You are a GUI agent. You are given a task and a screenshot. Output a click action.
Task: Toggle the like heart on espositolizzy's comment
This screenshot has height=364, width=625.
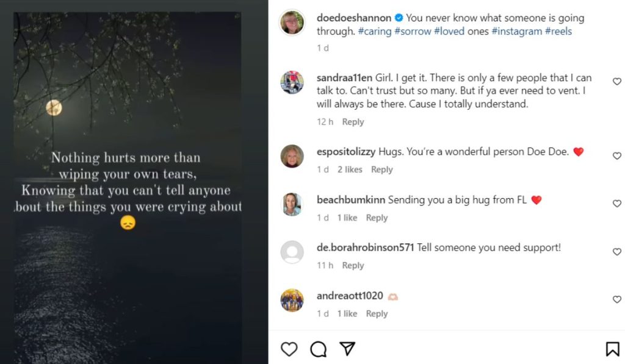click(x=617, y=155)
